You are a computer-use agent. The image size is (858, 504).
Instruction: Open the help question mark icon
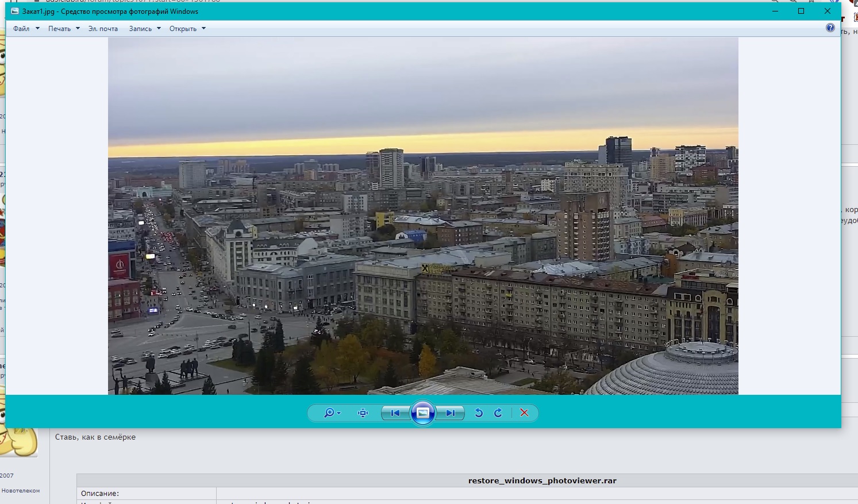(830, 28)
